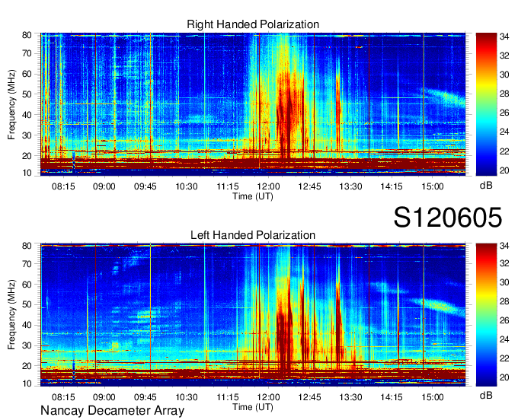Screen dimensions: 518x420
Task: Click 60 MHz tick on Left Handed plot
Action: pyautogui.click(x=27, y=285)
